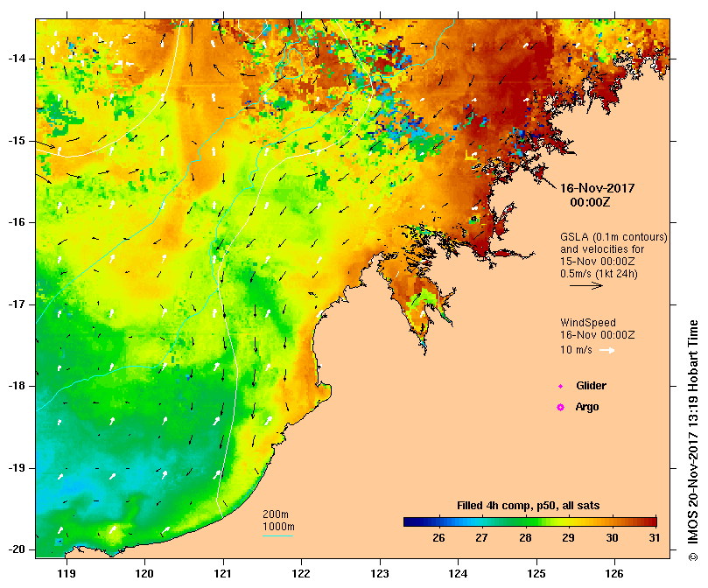708x588 pixels.
Task: Click longitude label 125 on the axis
Action: (x=536, y=573)
